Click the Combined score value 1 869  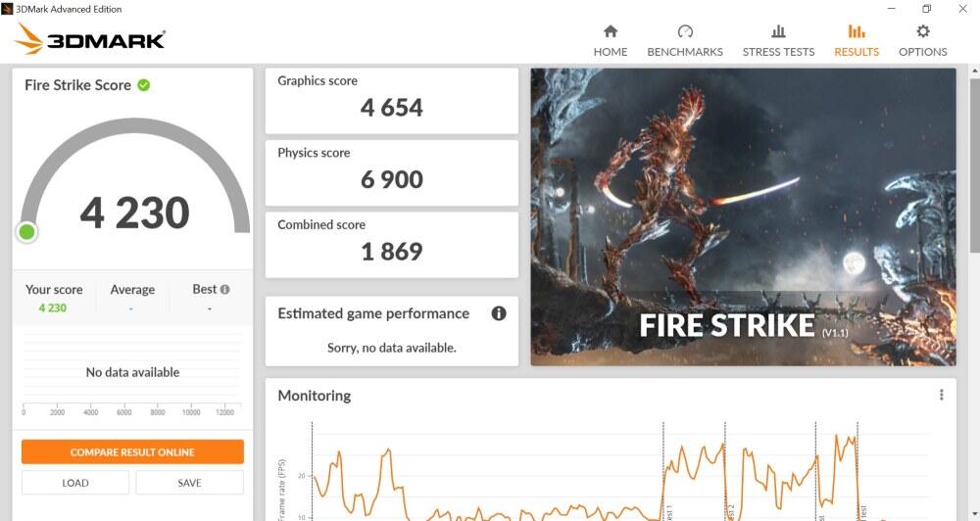pyautogui.click(x=392, y=251)
